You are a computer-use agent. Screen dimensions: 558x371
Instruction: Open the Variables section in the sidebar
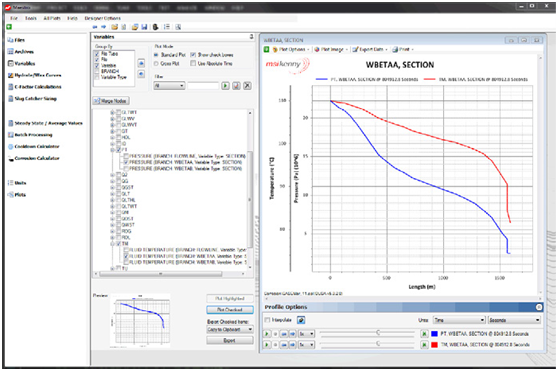point(21,63)
